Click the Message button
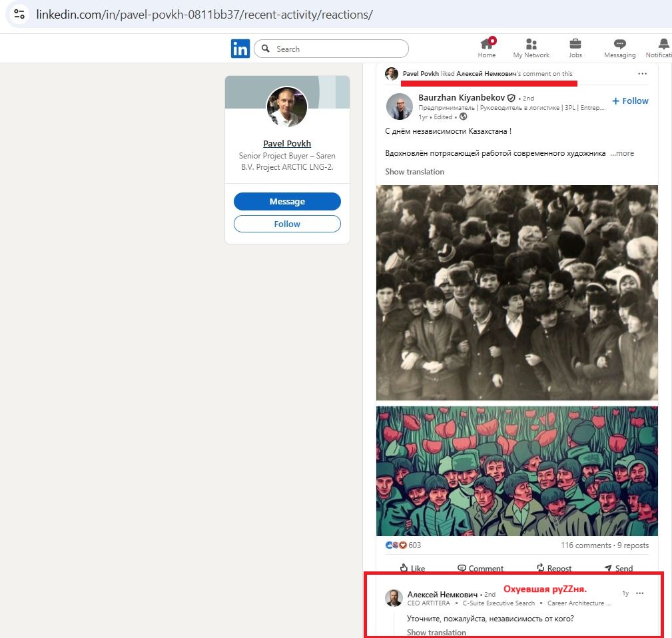 (x=287, y=201)
